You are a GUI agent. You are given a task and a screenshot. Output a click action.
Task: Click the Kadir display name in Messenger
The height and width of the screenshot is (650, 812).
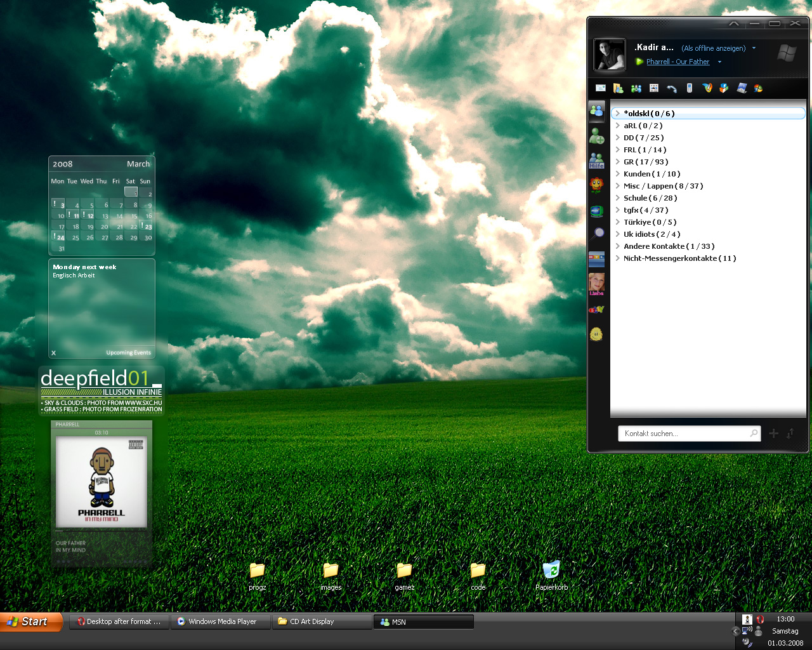[x=654, y=48]
